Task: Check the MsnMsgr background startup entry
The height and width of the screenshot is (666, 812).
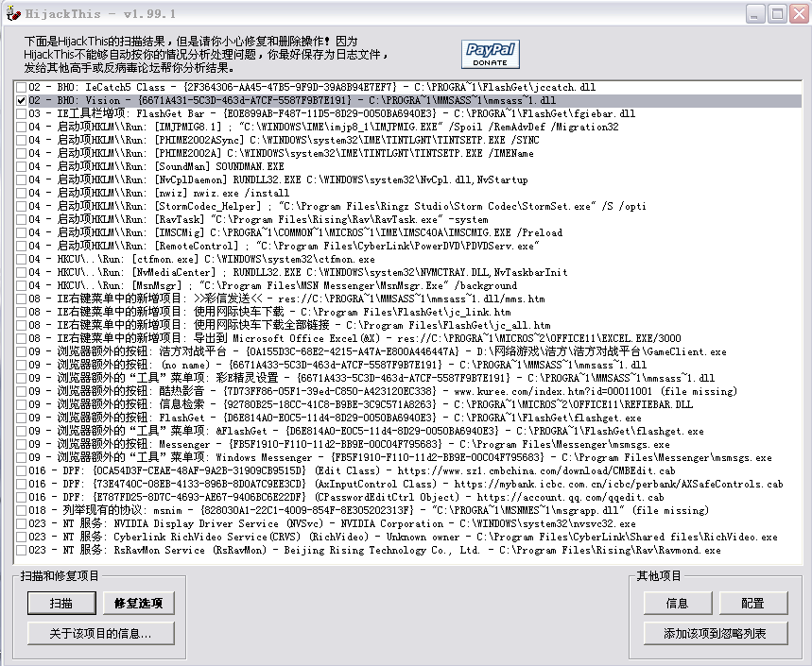Action: [21, 285]
